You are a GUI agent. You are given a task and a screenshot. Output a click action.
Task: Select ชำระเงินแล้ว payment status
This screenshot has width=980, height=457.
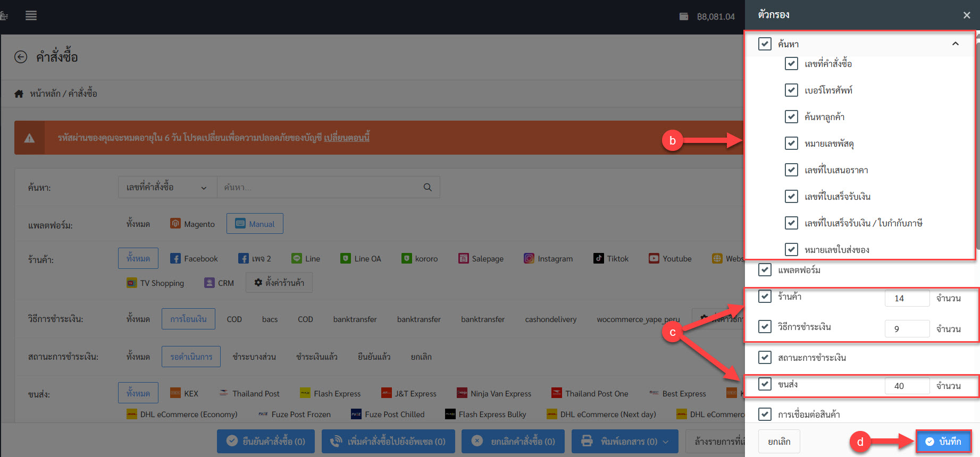coord(316,357)
